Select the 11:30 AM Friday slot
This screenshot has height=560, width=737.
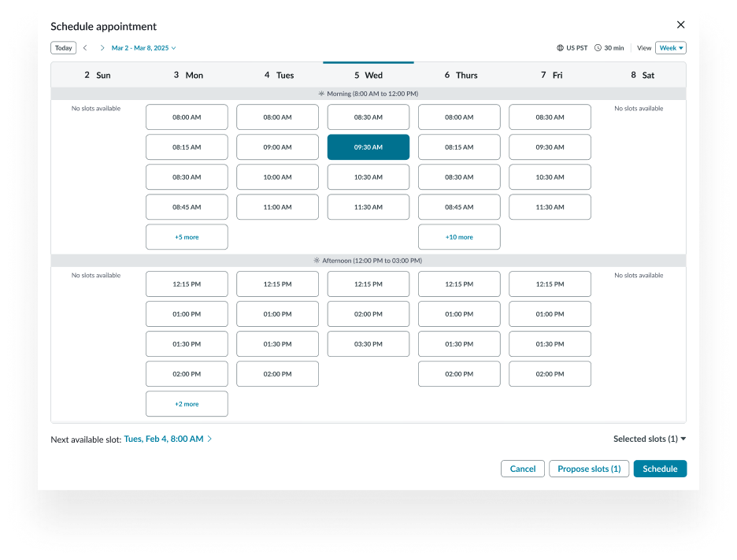[x=550, y=207]
